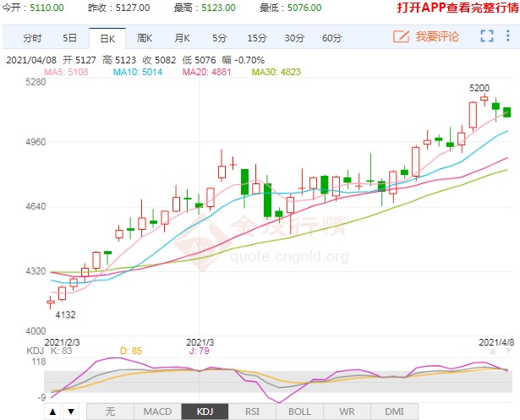Image resolution: width=520 pixels, height=420 pixels.
Task: Click the MA20: 4881 legend label
Action: pyautogui.click(x=207, y=72)
